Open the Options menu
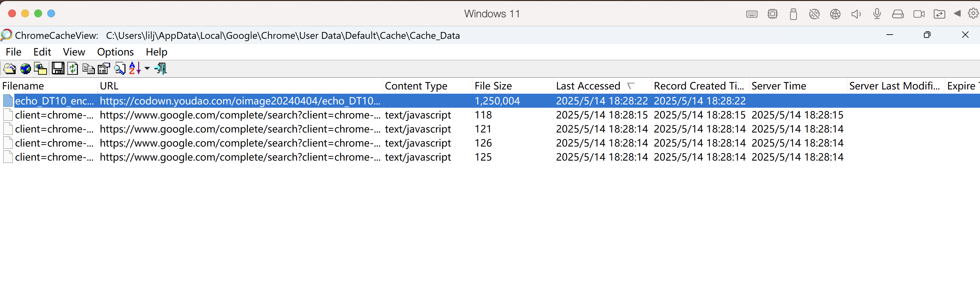Image resolution: width=980 pixels, height=299 pixels. [x=116, y=52]
